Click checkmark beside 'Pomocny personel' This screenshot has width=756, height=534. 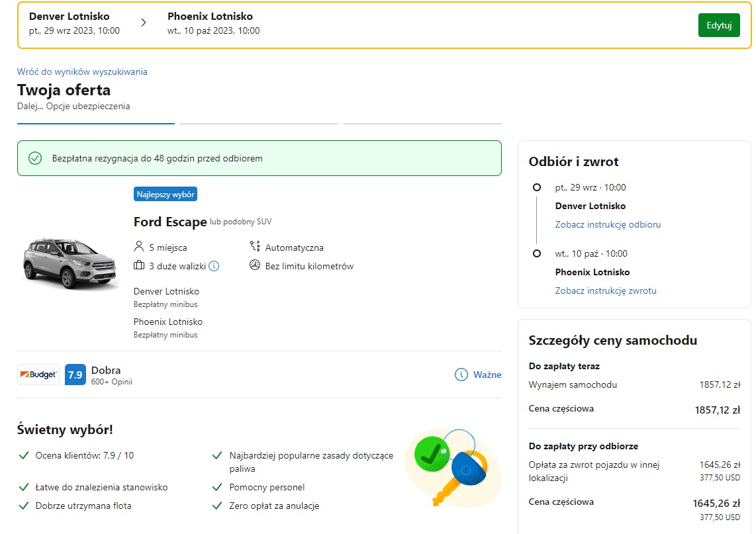coord(217,487)
